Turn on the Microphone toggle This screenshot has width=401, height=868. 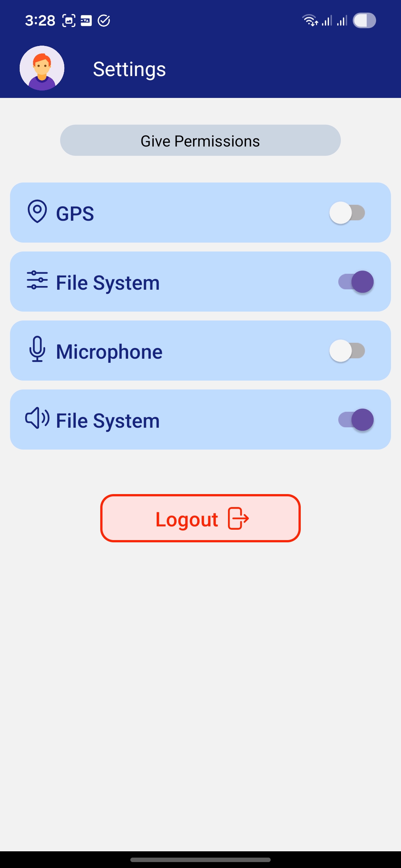tap(347, 351)
